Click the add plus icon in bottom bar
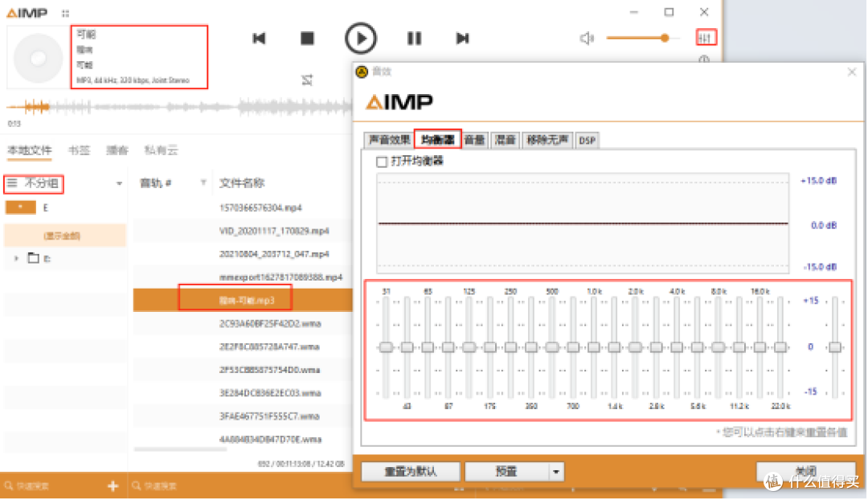The height and width of the screenshot is (500, 868). (x=113, y=486)
